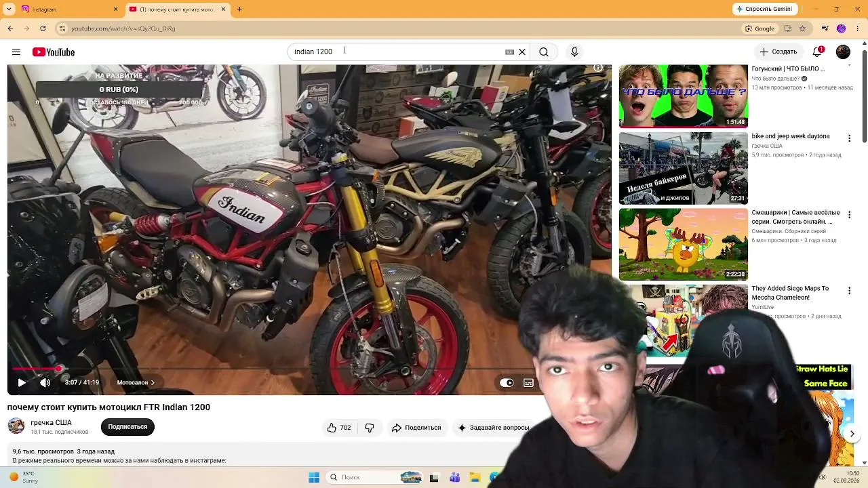Open File Explorer from the taskbar
Screen dimensions: 868x488
[x=475, y=477]
